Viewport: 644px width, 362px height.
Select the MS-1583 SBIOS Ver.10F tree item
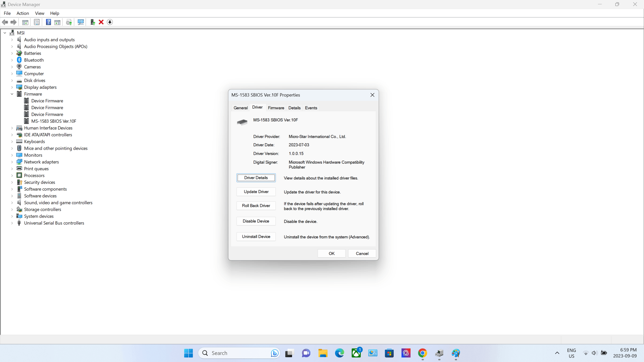click(x=54, y=121)
